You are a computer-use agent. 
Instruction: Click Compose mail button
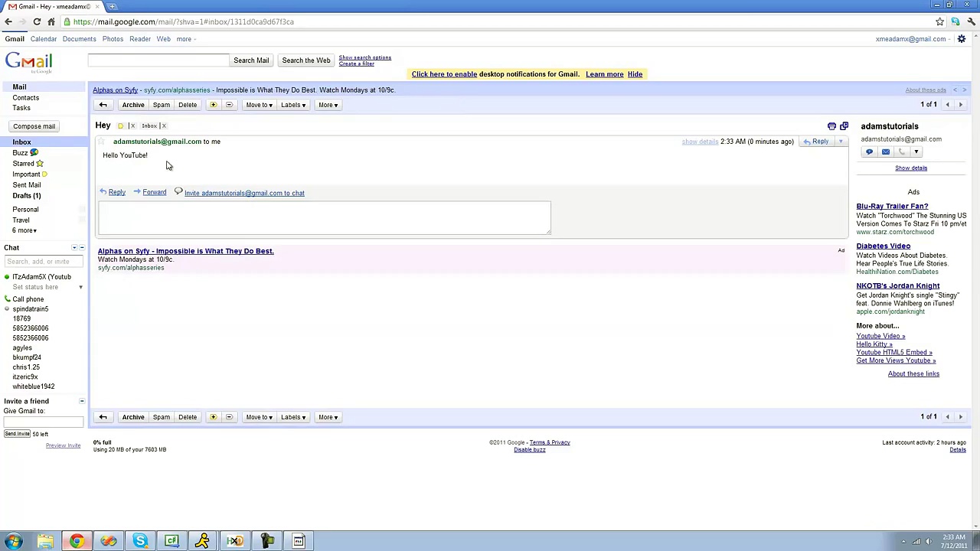34,126
